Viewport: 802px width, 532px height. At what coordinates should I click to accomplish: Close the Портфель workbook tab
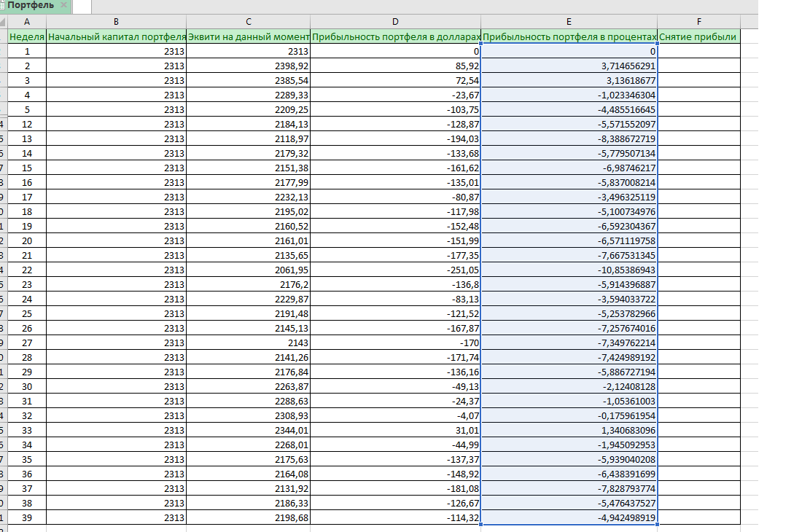[x=63, y=6]
